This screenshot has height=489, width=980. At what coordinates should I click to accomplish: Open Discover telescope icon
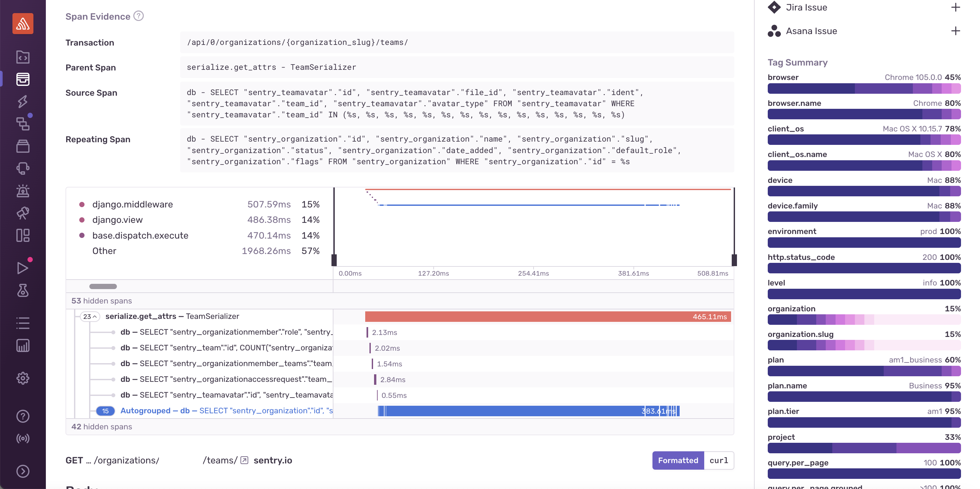(x=23, y=213)
